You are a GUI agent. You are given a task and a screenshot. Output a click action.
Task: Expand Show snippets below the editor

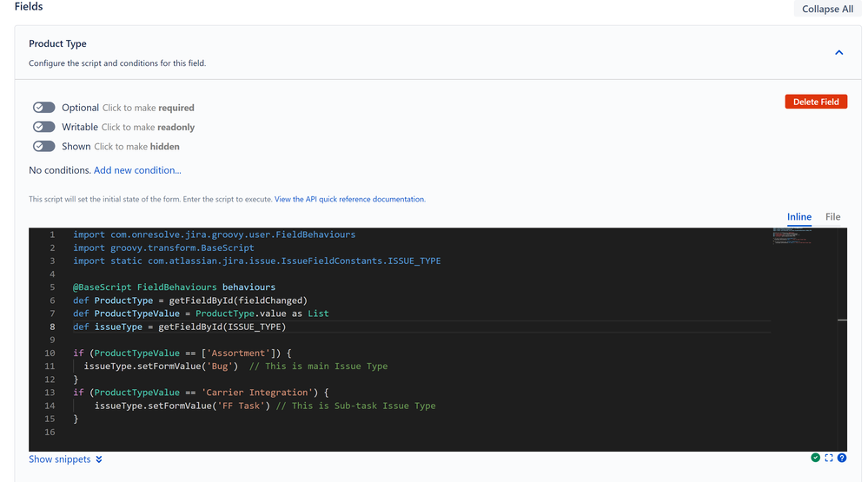point(65,459)
